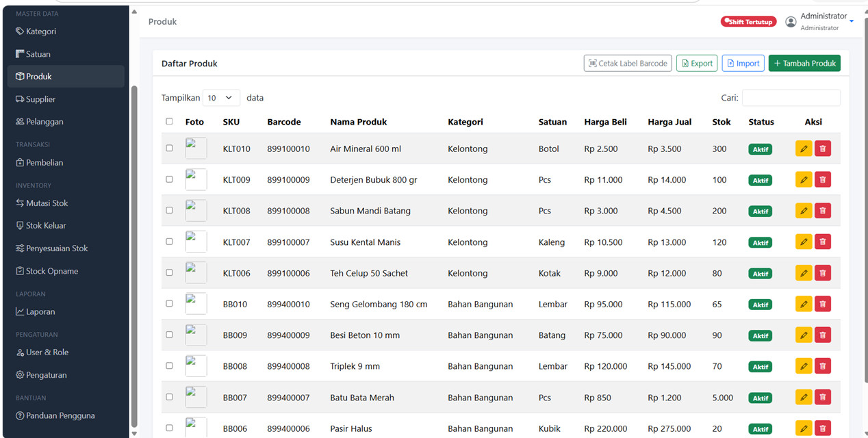The width and height of the screenshot is (868, 438).
Task: Delete Sabun Mandi Batang with trash icon
Action: (823, 211)
